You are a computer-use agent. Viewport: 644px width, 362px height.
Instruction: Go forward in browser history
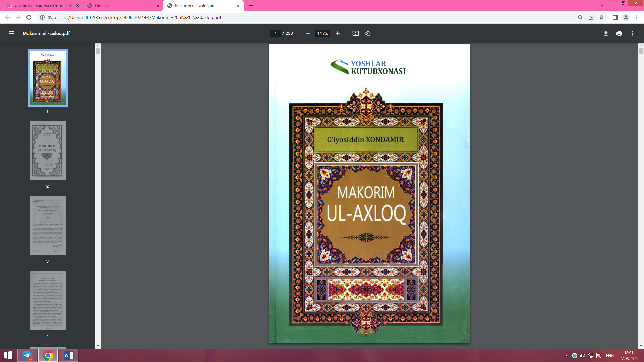click(18, 17)
